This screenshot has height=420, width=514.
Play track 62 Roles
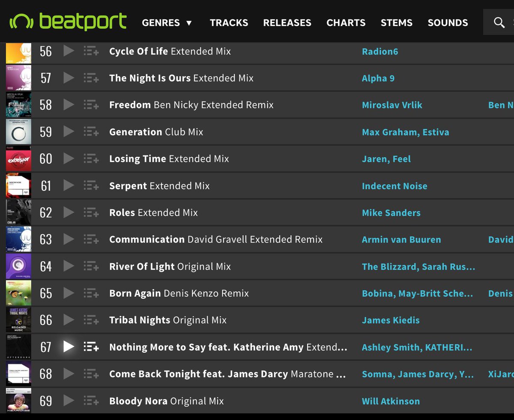(x=69, y=212)
